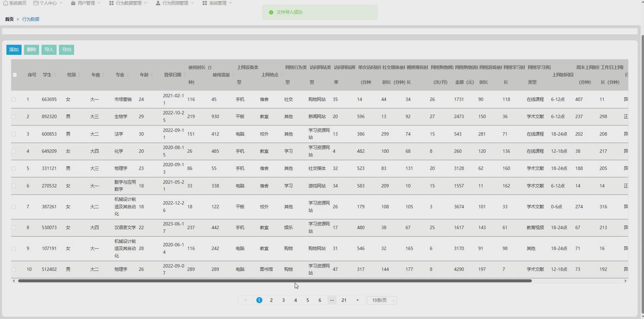Go to page 6
The height and width of the screenshot is (319, 644).
[x=320, y=300]
